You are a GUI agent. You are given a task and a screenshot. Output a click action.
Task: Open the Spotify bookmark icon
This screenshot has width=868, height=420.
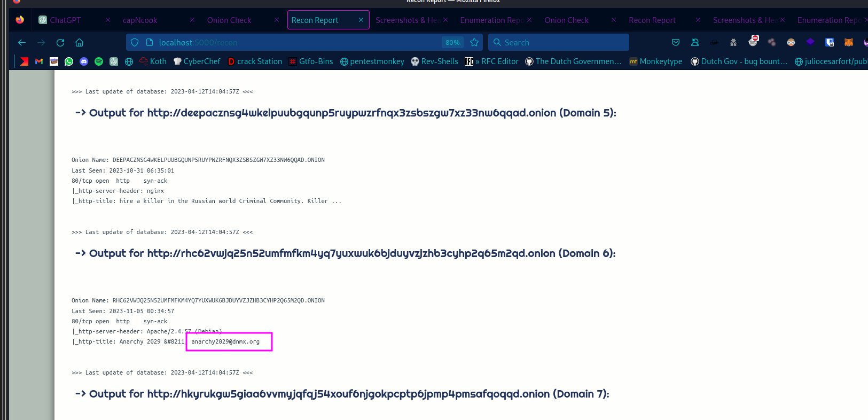click(99, 61)
